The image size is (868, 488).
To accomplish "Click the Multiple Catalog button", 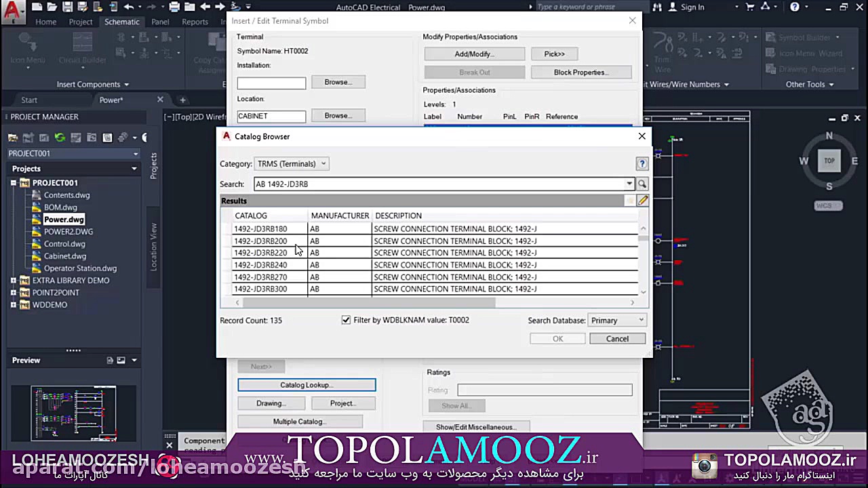I will point(298,422).
